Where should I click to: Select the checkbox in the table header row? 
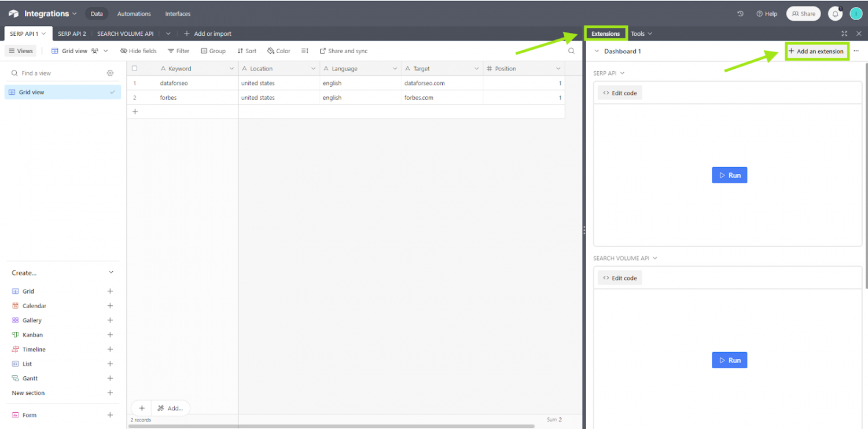134,68
